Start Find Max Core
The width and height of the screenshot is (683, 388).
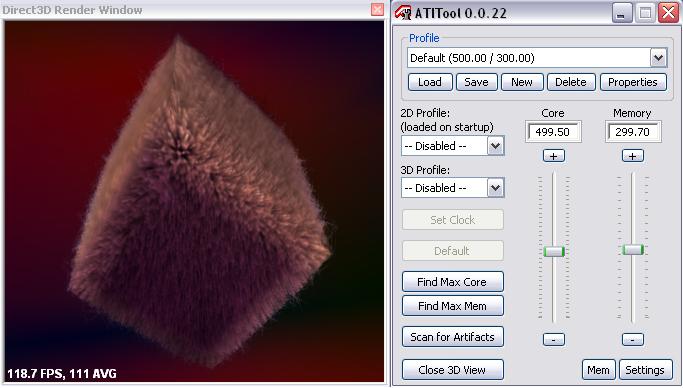(453, 282)
